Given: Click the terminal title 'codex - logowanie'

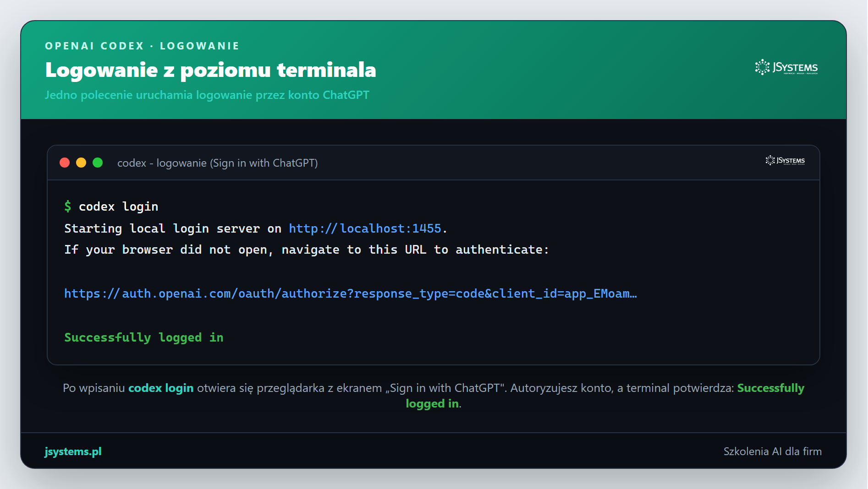Looking at the screenshot, I should pos(218,163).
